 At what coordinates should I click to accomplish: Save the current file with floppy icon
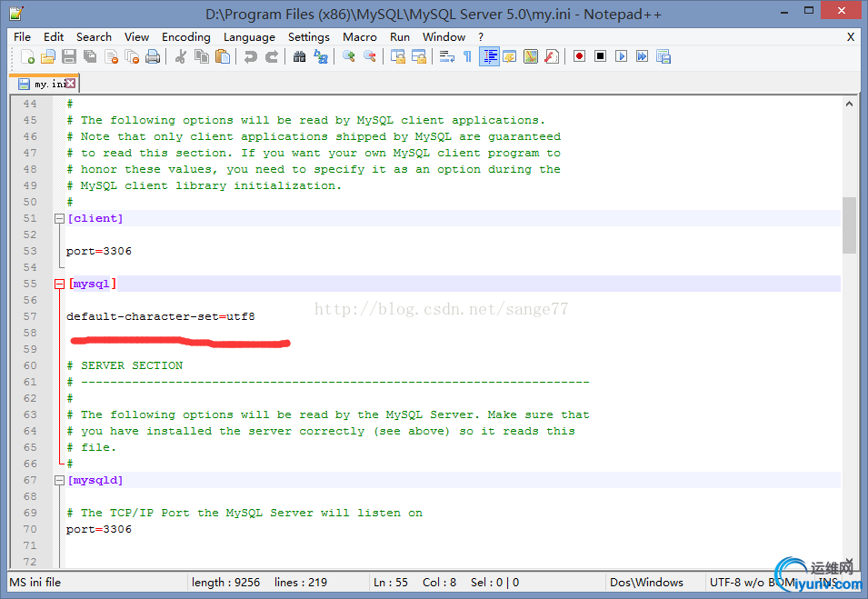(69, 56)
